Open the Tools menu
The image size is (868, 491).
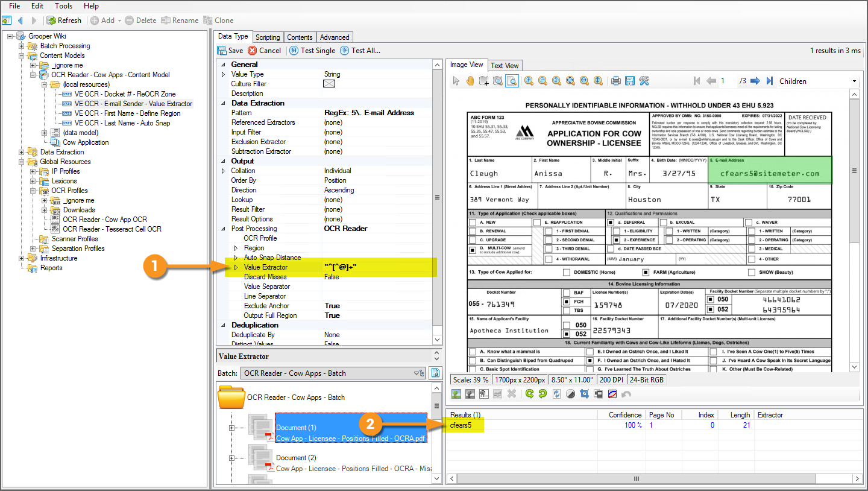click(63, 6)
